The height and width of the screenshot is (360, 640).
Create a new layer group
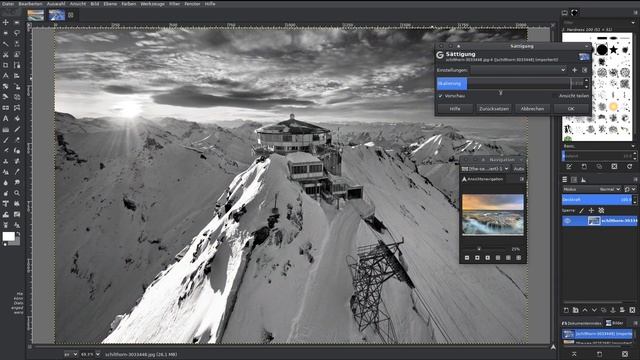tap(576, 310)
